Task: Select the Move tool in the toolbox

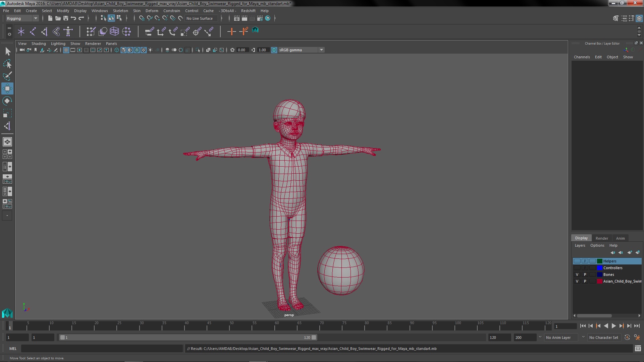Action: pyautogui.click(x=7, y=88)
